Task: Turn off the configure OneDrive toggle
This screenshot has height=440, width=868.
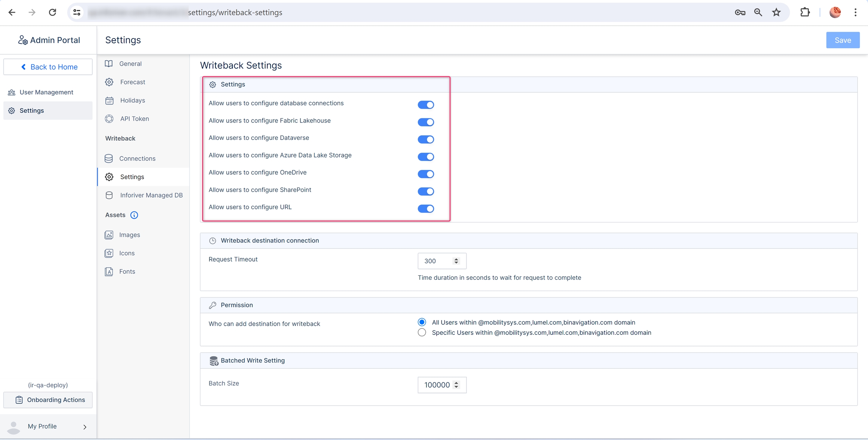Action: pos(426,174)
